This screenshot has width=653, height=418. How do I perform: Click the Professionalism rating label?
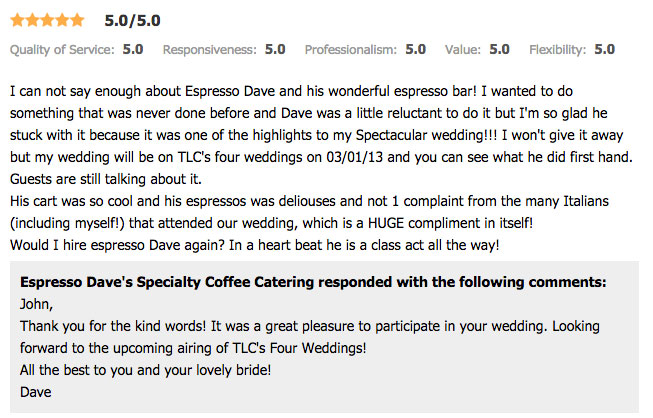[x=350, y=48]
